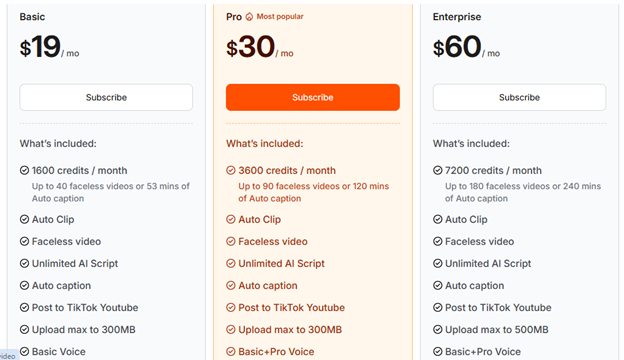Screen dimensions: 624x360
Task: Subscribe to the Pro $30 plan
Action: (313, 97)
